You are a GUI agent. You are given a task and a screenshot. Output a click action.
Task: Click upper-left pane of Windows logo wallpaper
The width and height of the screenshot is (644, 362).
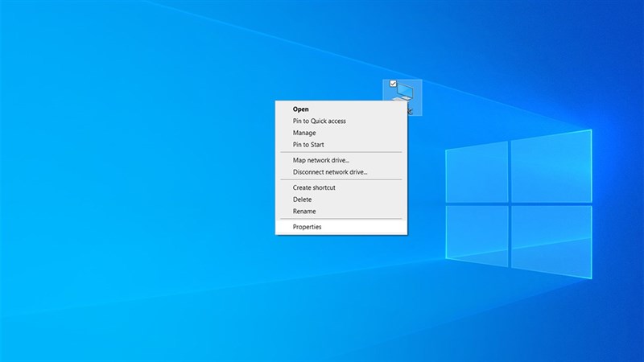(x=477, y=170)
